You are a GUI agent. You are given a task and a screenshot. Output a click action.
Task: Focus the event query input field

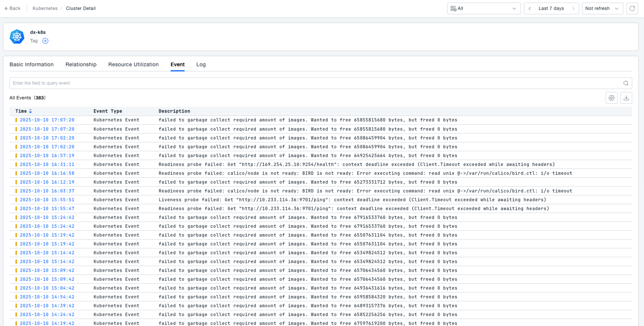(313, 83)
